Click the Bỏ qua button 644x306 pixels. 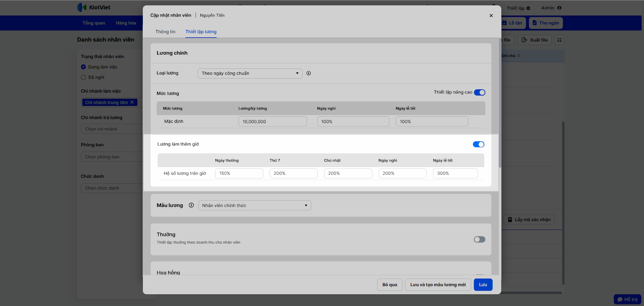(x=389, y=285)
